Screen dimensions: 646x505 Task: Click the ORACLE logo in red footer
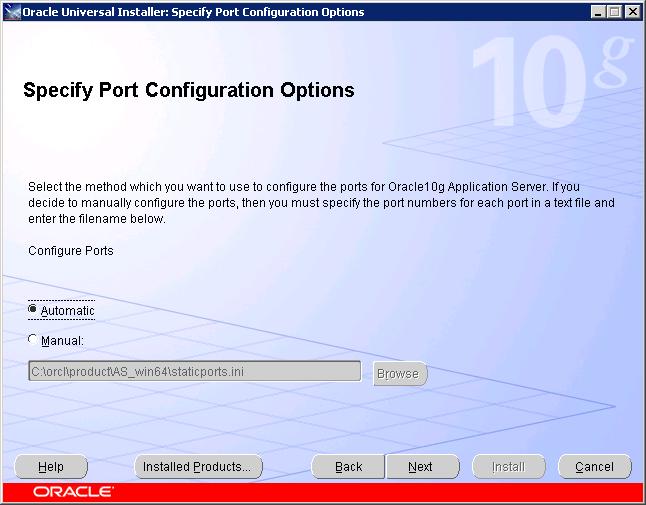pyautogui.click(x=73, y=492)
